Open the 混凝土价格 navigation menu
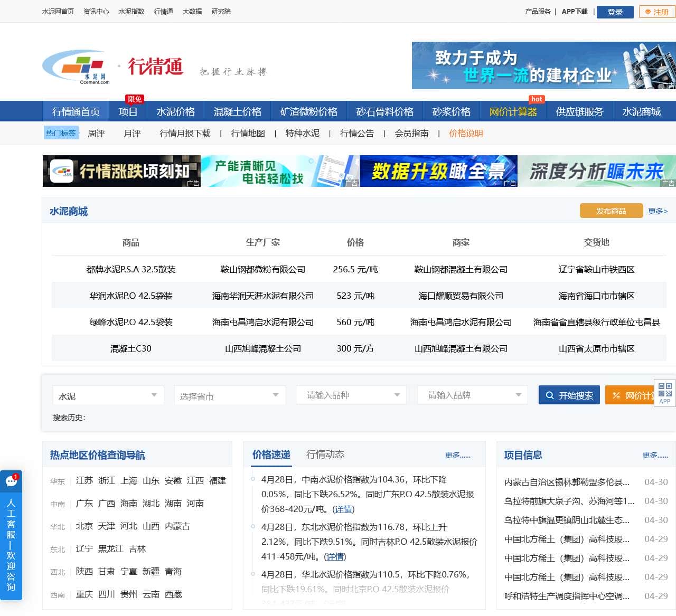This screenshot has height=616, width=676. [237, 111]
